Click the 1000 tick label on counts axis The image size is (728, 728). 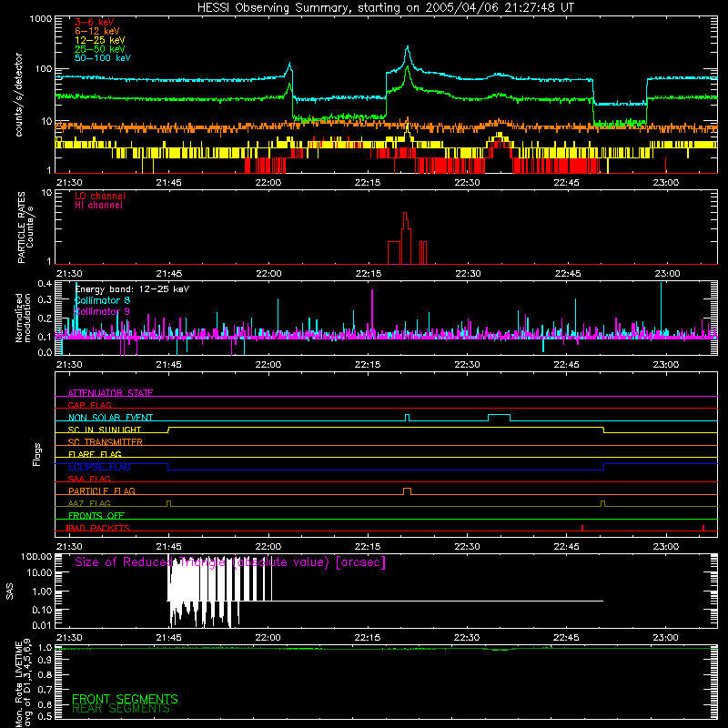[x=41, y=19]
